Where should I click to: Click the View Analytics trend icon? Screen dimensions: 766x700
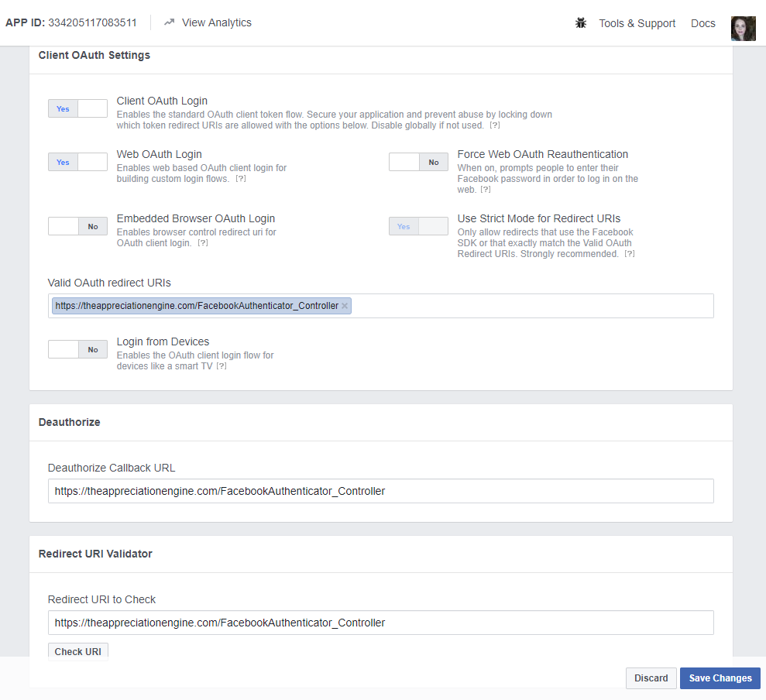169,22
